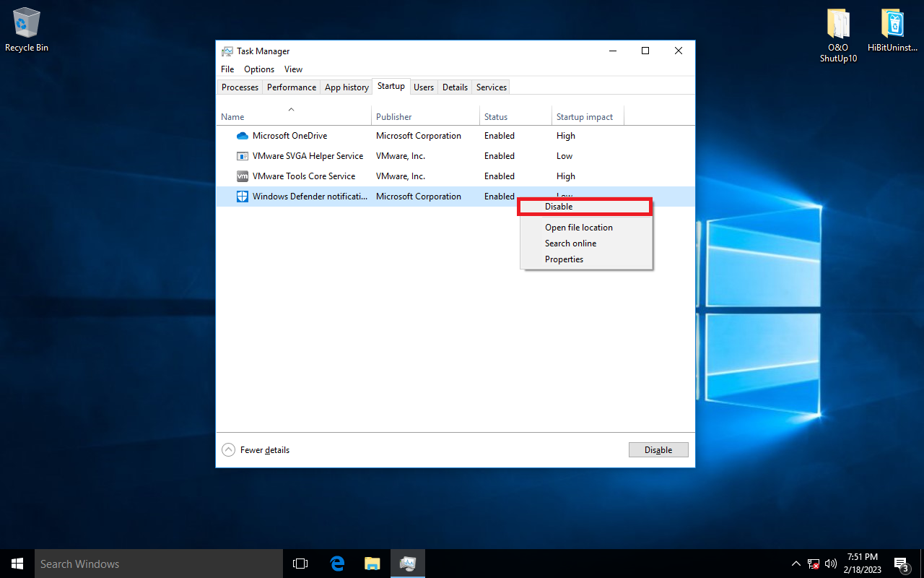This screenshot has height=578, width=924.
Task: Choose Search online in the context menu
Action: [585, 243]
